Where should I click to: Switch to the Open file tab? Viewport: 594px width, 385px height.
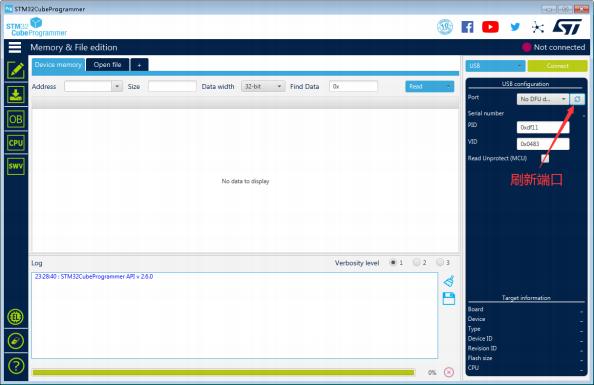click(x=108, y=65)
